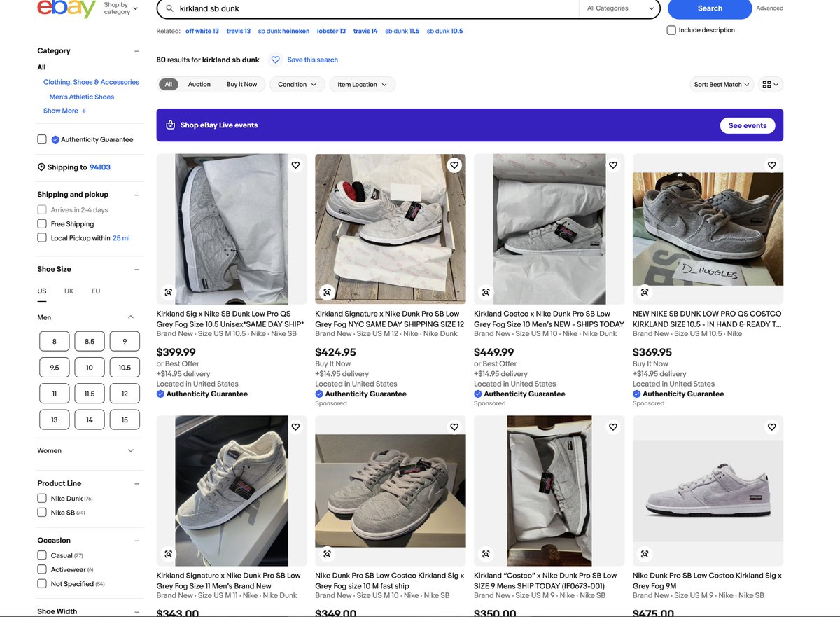Click the blue Search button

(710, 8)
